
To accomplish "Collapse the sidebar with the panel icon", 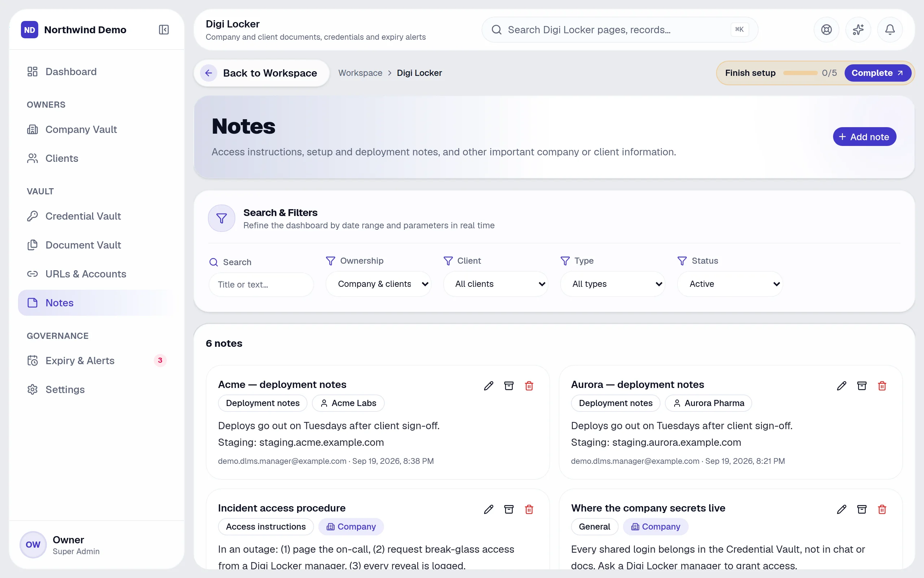I will (x=164, y=30).
